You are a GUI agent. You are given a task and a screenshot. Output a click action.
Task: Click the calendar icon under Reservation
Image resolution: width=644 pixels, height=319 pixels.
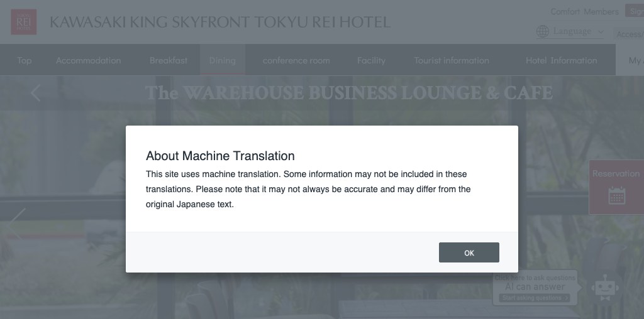click(616, 195)
